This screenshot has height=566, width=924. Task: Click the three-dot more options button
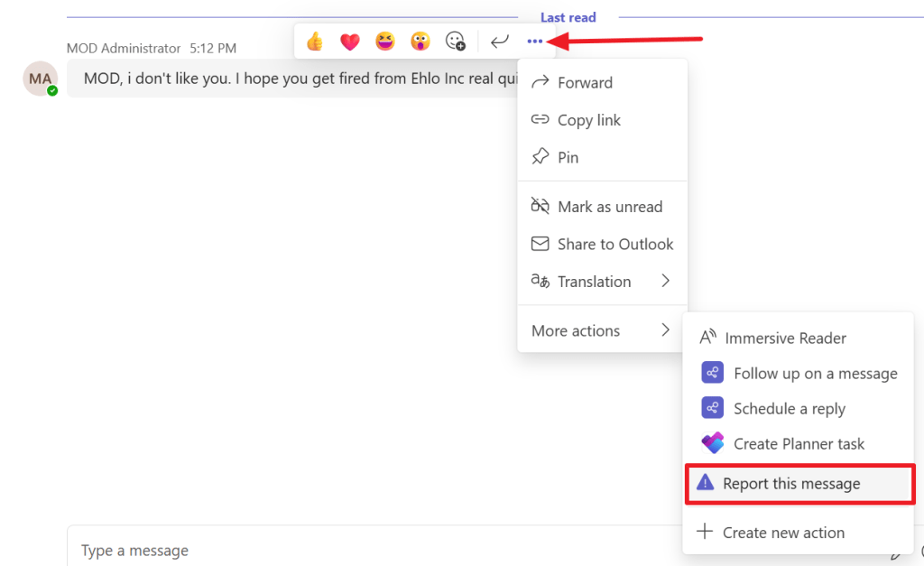(x=535, y=42)
